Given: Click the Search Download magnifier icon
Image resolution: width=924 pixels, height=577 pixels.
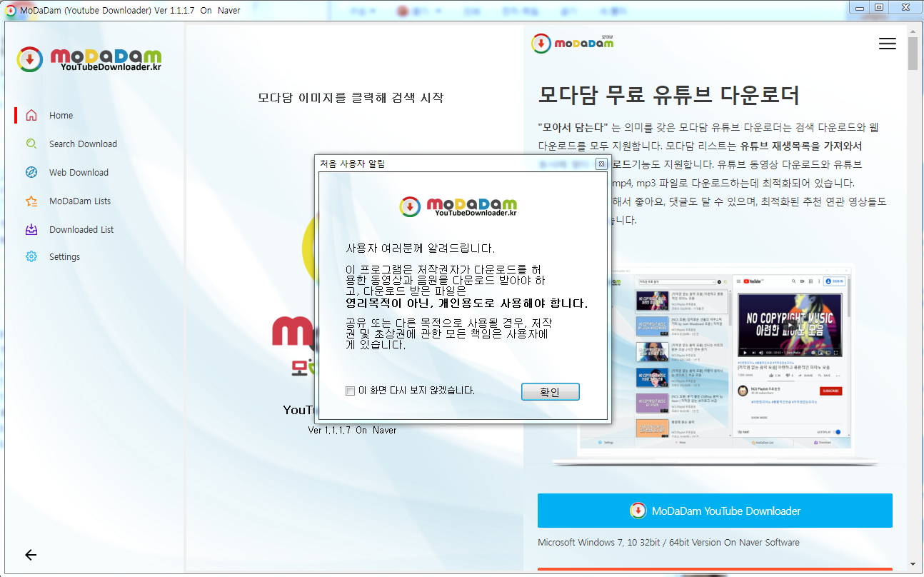Looking at the screenshot, I should (31, 144).
